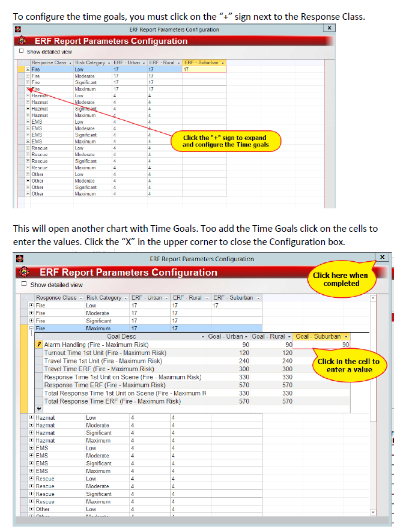Screen dimensions: 403x532
Task: Expand the Rescue Moderate row in upper dialog
Action: pyautogui.click(x=28, y=154)
